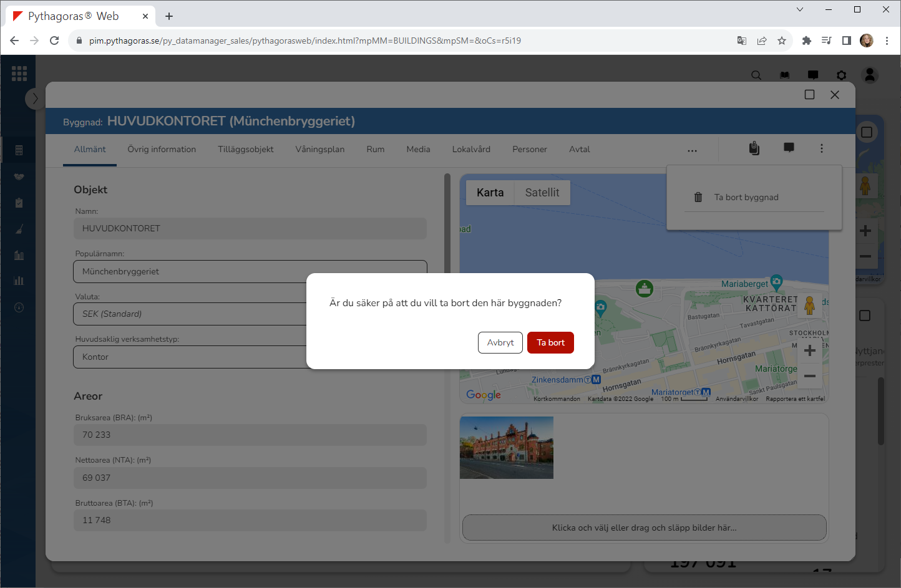The image size is (901, 588).
Task: Open the book manual icon
Action: coord(784,75)
